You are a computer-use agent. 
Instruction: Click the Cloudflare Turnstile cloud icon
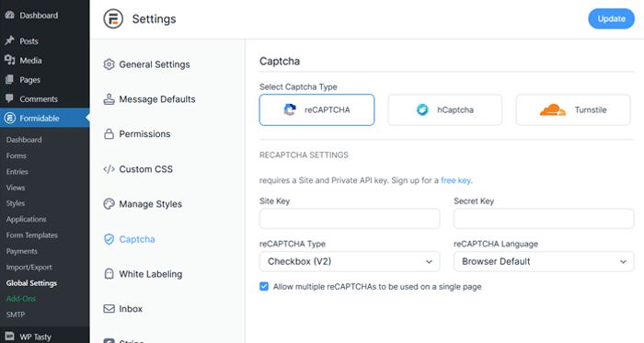(x=552, y=109)
